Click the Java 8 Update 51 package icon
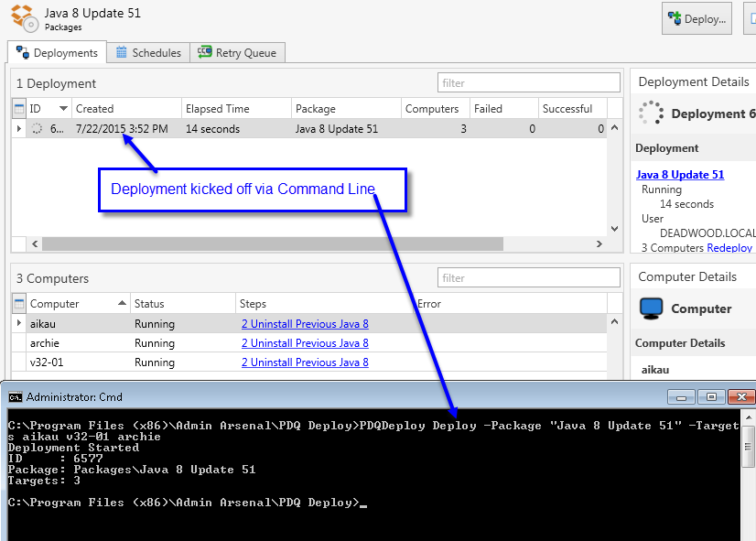Screen dimensions: 756x541 [25, 18]
